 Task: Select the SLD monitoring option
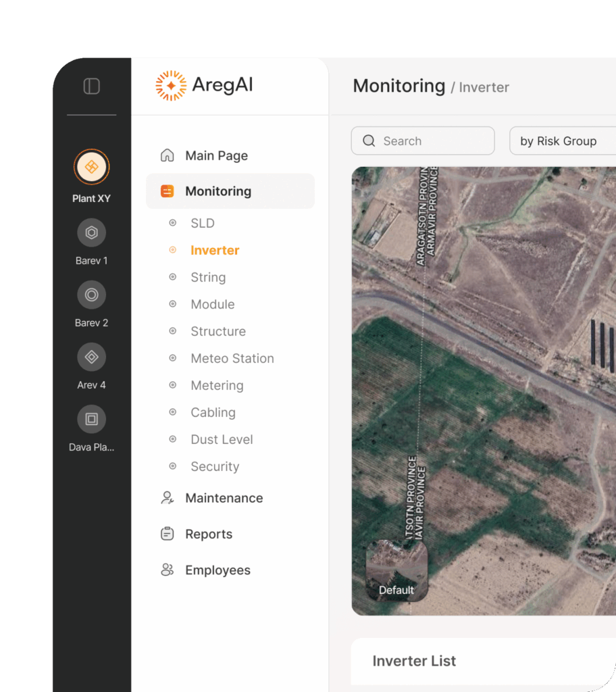[x=202, y=223]
